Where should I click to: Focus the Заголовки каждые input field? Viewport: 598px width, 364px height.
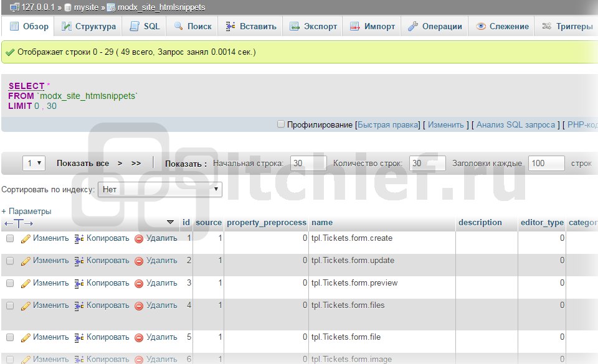[546, 164]
